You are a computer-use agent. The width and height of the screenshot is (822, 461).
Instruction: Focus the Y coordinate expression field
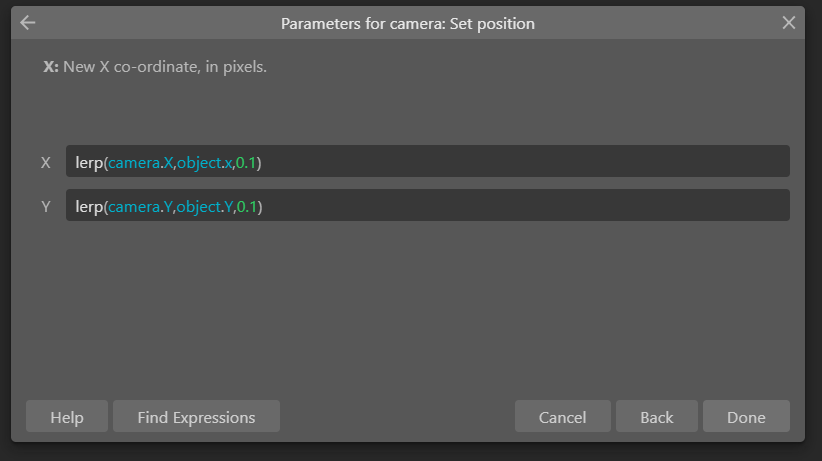[x=427, y=205]
